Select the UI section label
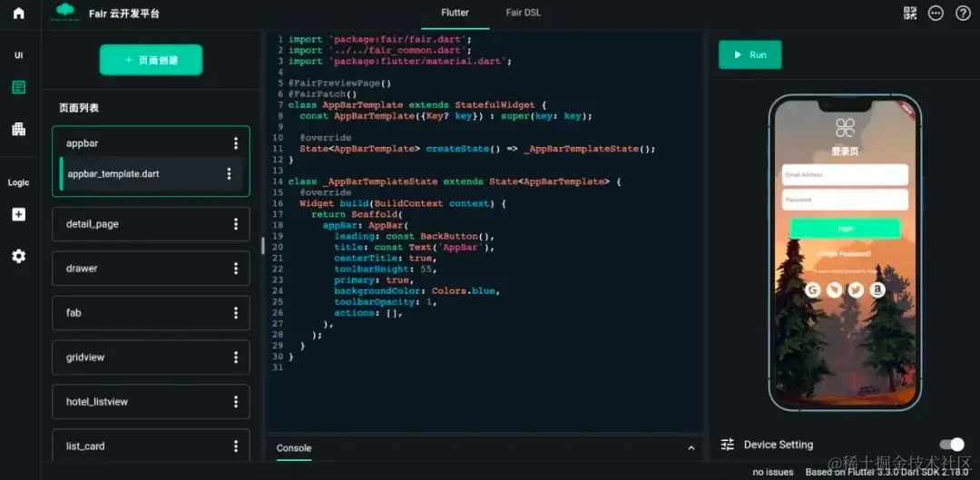The image size is (980, 480). 19,55
